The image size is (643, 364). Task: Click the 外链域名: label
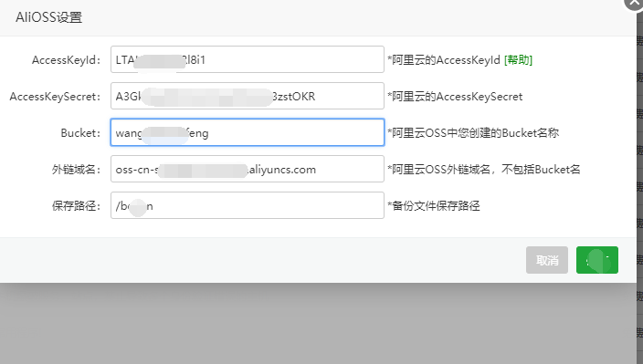coord(77,170)
